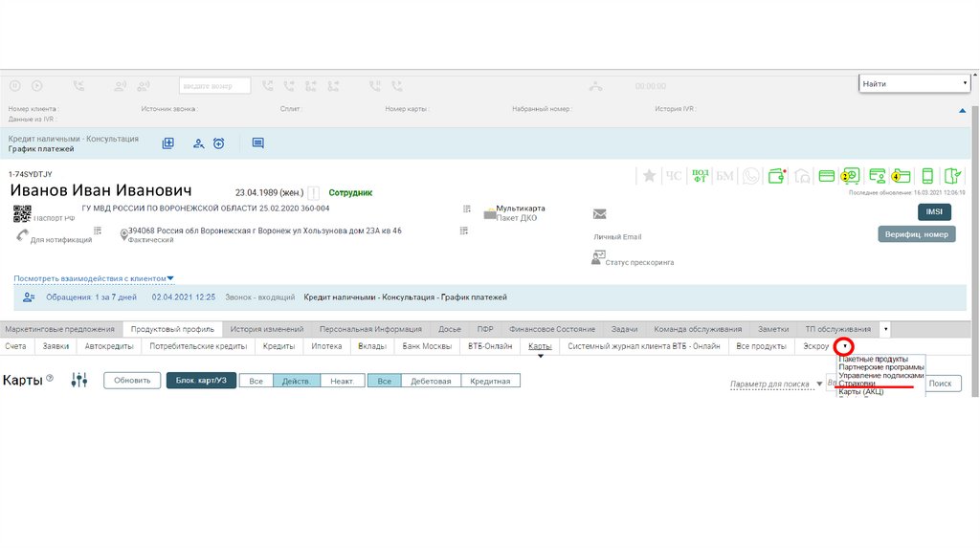Open the Системный журнал клиента ВТБ-Онлайн tab
The width and height of the screenshot is (980, 549).
[x=644, y=346]
